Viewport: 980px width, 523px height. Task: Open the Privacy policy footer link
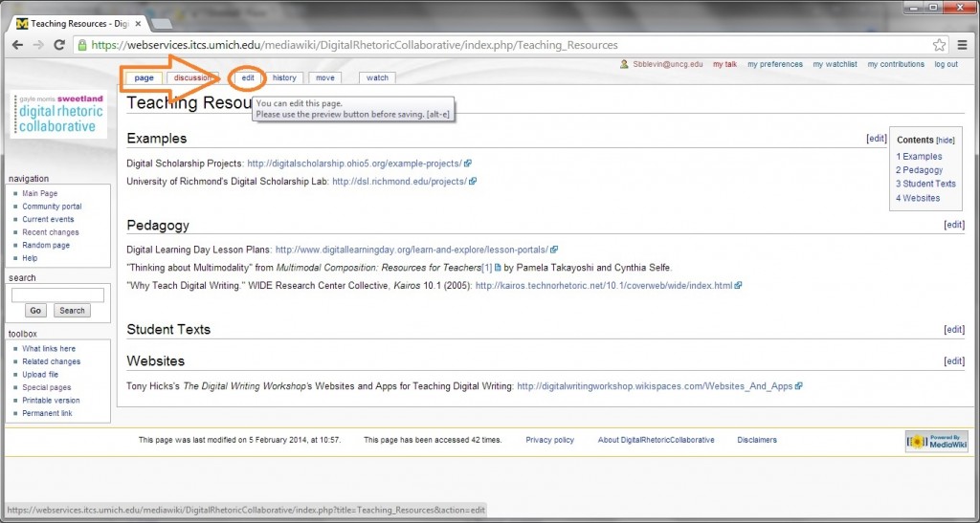550,440
